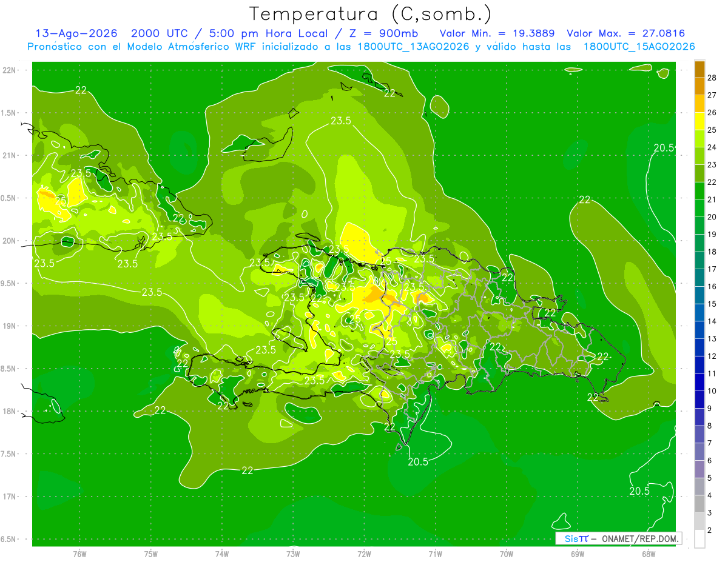Click the '75W' longitude axis label
This screenshot has height=562, width=728.
click(151, 554)
